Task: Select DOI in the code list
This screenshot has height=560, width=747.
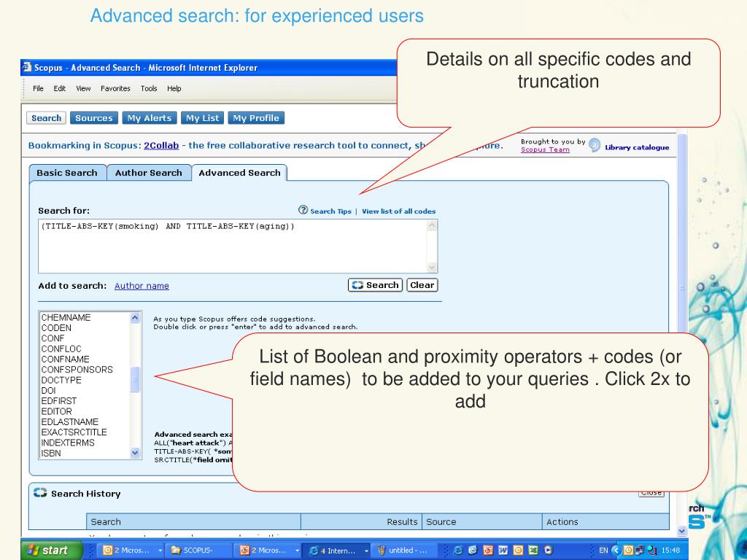Action: coord(48,391)
